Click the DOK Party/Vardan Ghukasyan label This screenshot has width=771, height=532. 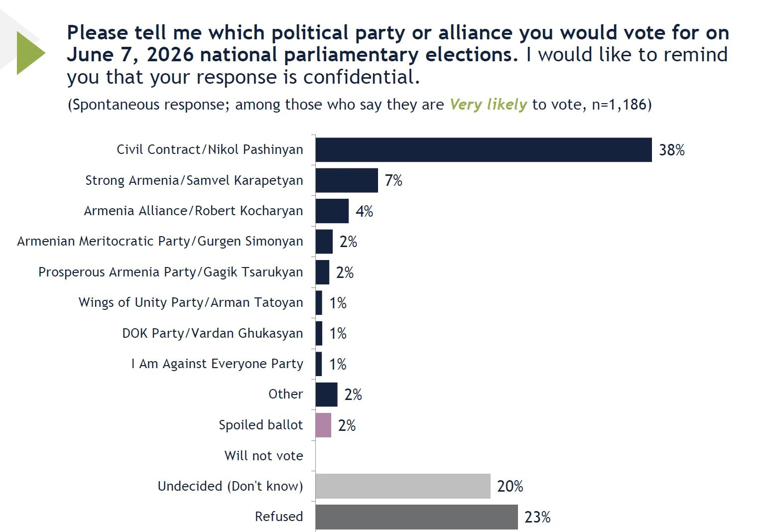213,333
